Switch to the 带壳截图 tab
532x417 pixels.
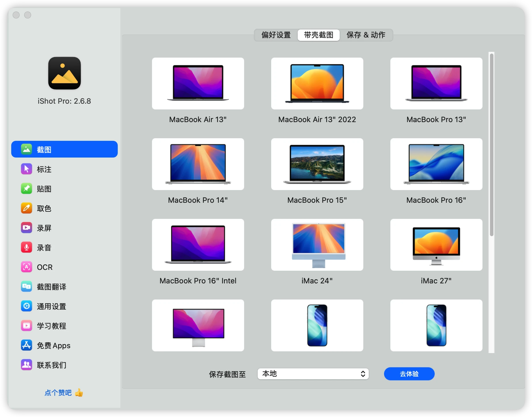point(319,35)
